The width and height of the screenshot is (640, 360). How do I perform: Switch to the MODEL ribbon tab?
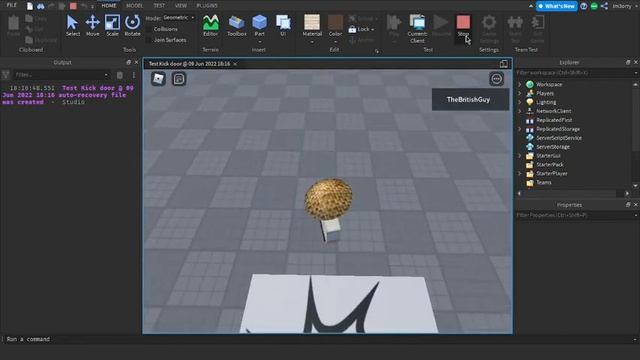(134, 6)
